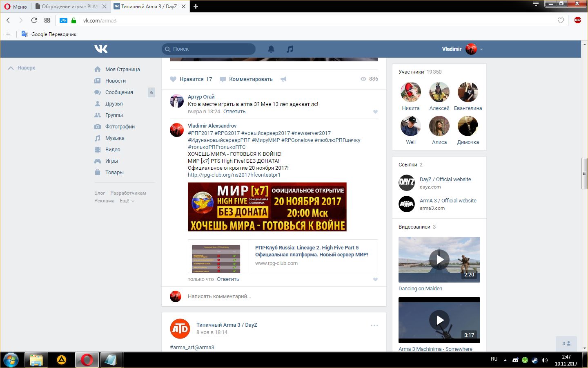Screen dimensions: 588x368
Task: Play the Arma 3 Machinima video
Action: [439, 320]
